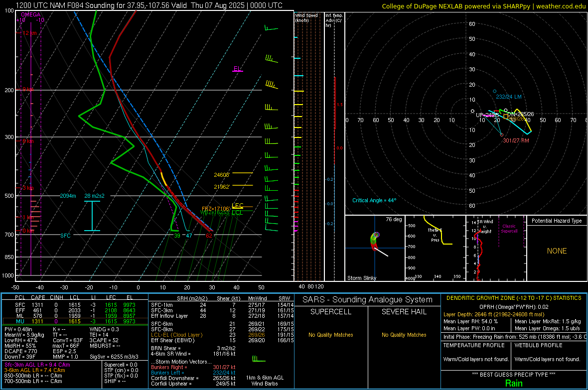This screenshot has width=588, height=390.
Task: Click surface dewpoint value 39
Action: (177, 236)
